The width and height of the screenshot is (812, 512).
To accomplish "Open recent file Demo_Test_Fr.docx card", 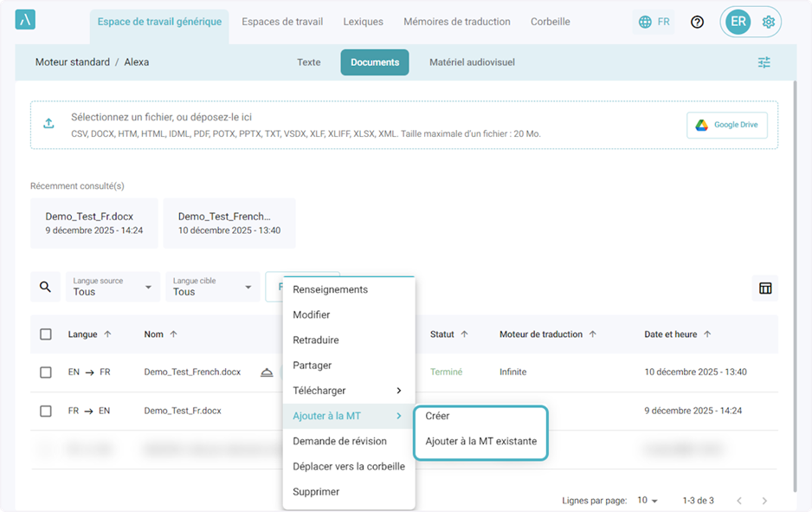I will pyautogui.click(x=94, y=224).
